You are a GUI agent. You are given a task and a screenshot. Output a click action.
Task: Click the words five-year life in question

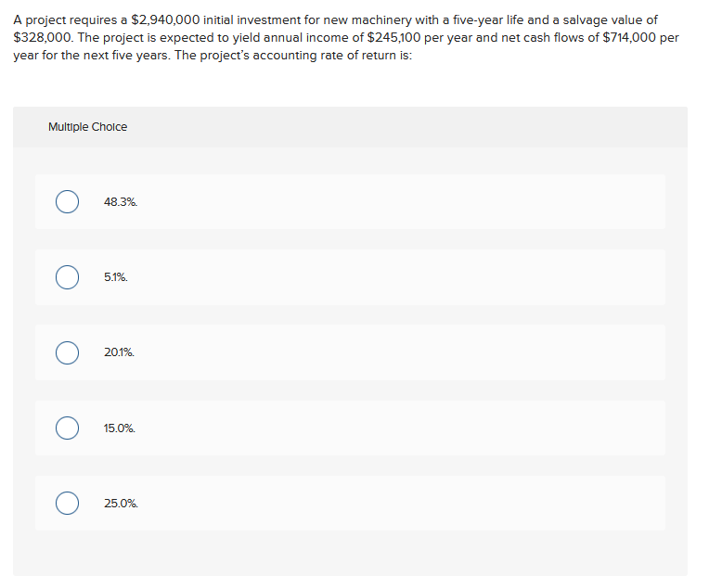pyautogui.click(x=488, y=20)
